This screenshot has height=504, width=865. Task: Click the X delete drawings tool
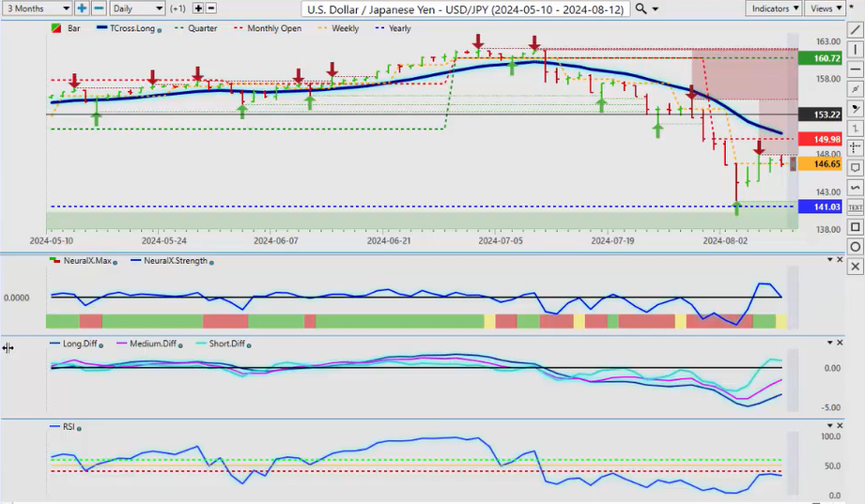855,267
